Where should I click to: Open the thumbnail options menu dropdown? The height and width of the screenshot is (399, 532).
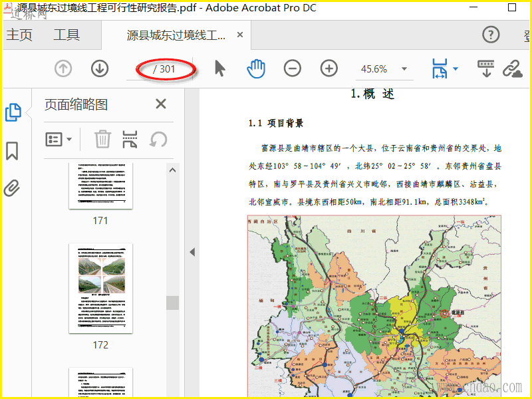pos(59,140)
